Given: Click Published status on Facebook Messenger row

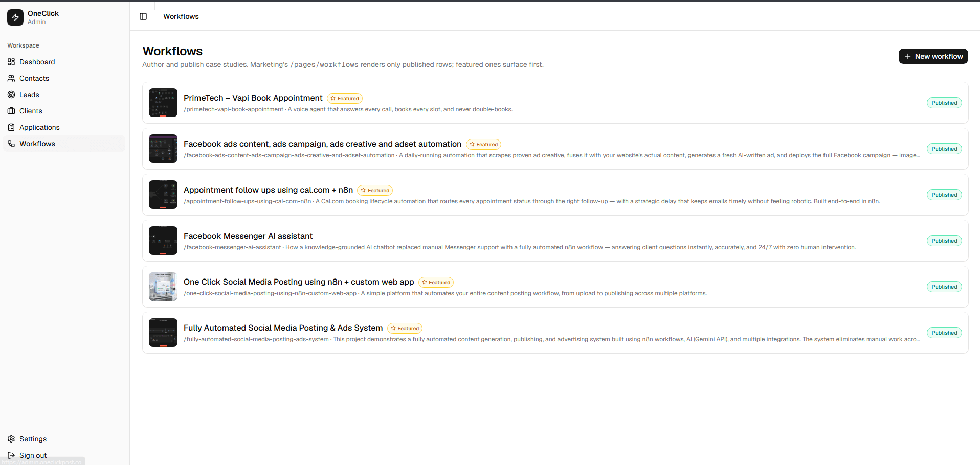Looking at the screenshot, I should tap(944, 241).
